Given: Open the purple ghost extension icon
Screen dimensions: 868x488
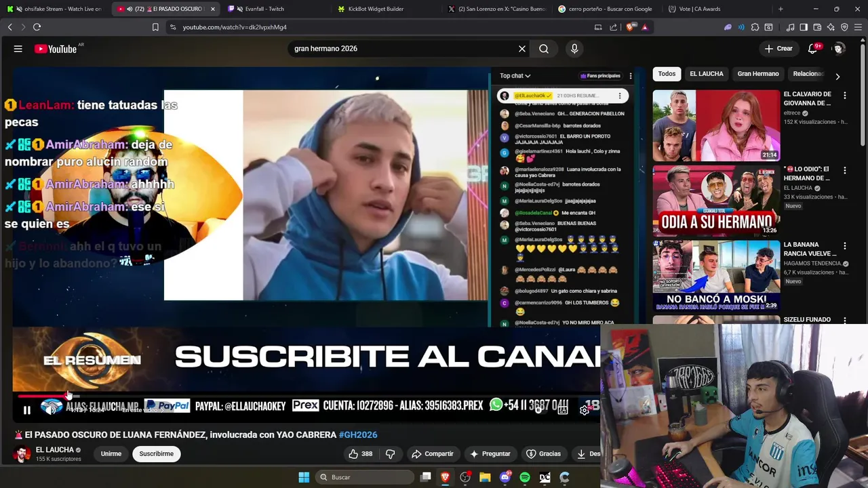Looking at the screenshot, I should click(x=728, y=27).
